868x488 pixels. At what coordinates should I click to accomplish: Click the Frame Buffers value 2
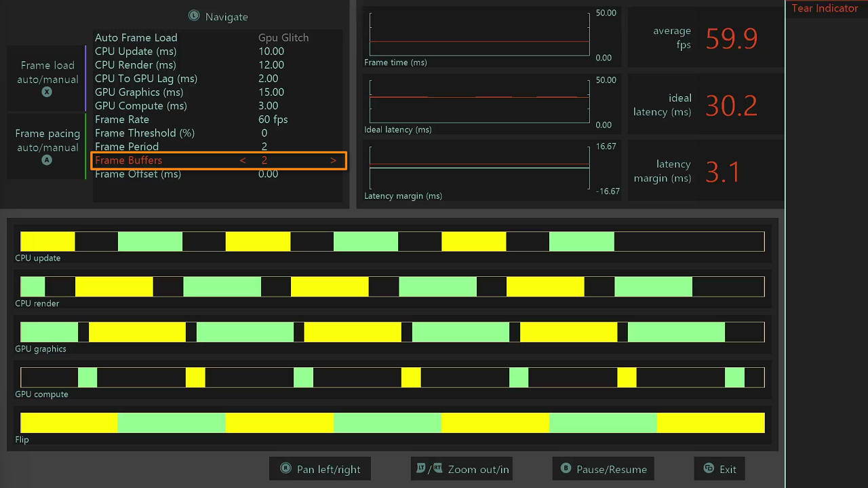coord(264,160)
